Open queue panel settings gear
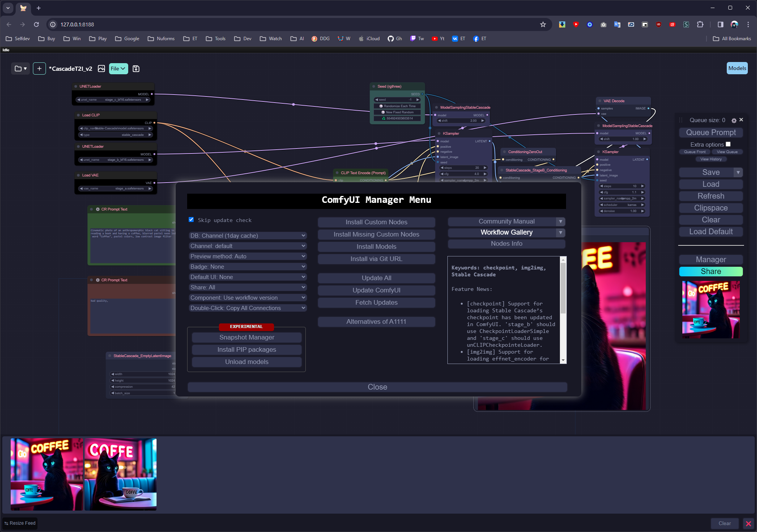The image size is (757, 532). click(734, 121)
